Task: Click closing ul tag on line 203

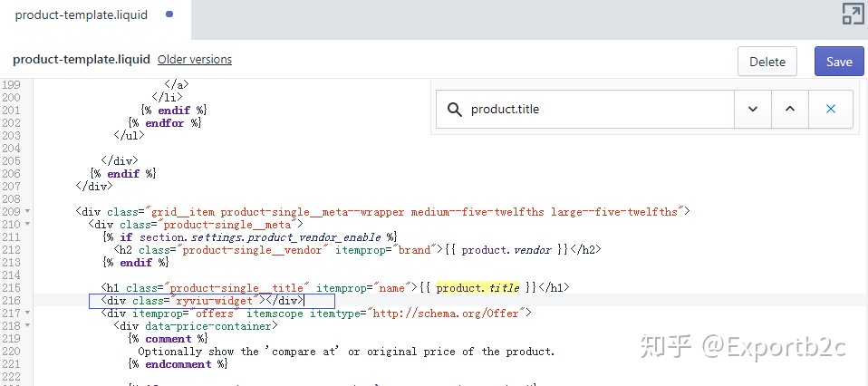Action: click(129, 135)
